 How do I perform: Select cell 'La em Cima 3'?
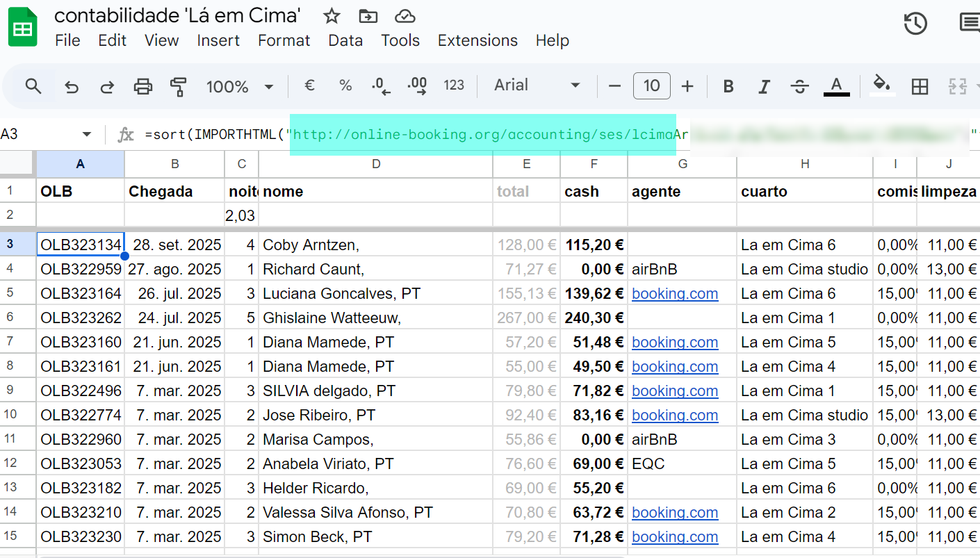805,439
